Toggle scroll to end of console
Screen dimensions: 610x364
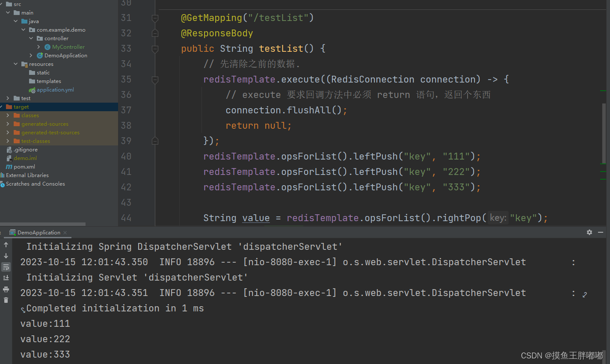6,278
